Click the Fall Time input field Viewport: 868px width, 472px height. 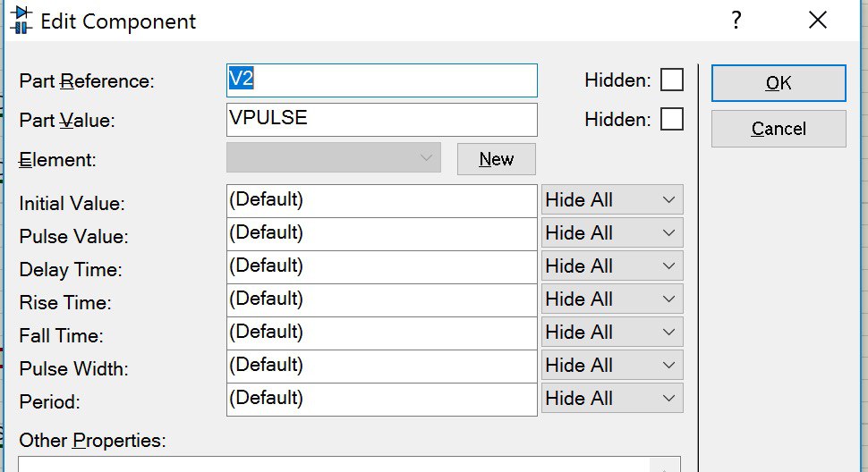(x=382, y=333)
